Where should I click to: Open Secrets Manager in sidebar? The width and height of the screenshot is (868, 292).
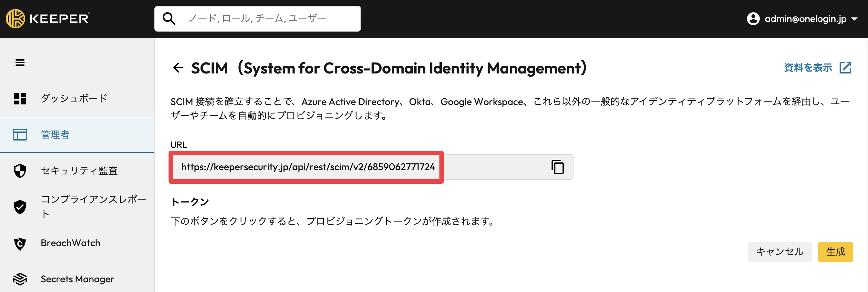coord(77,279)
